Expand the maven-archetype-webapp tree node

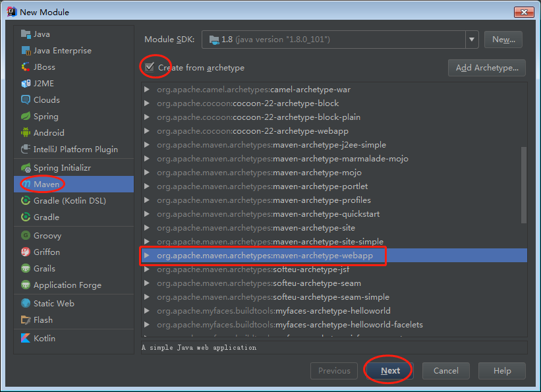point(147,256)
